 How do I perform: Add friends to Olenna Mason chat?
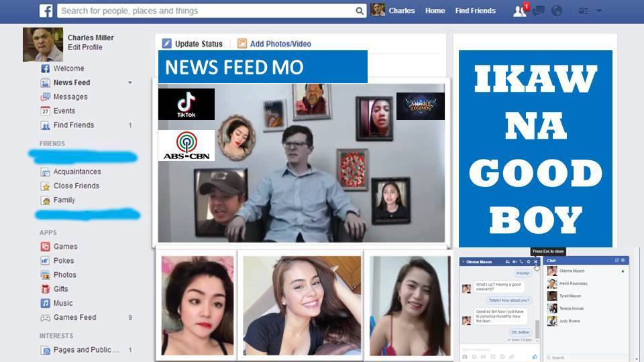coord(507,262)
